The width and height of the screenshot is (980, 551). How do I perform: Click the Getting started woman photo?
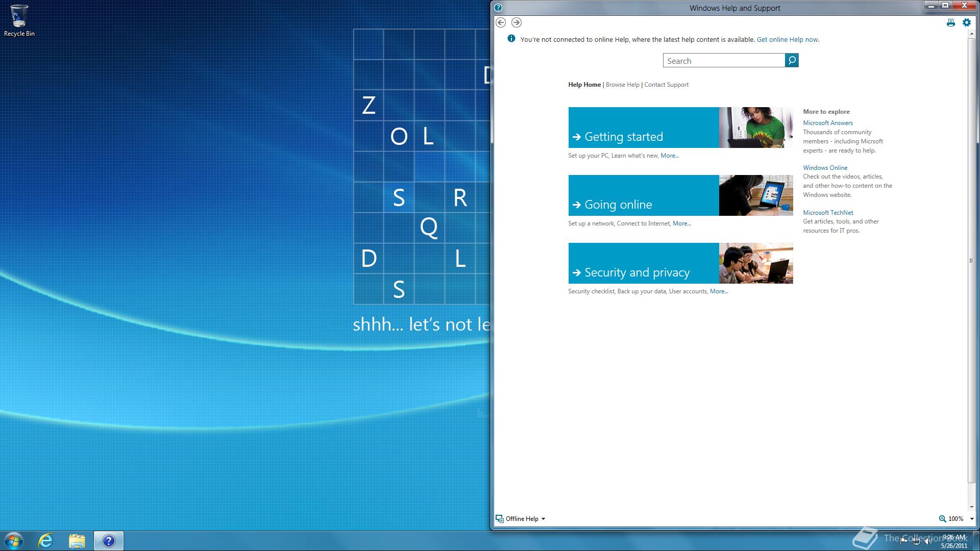click(756, 128)
